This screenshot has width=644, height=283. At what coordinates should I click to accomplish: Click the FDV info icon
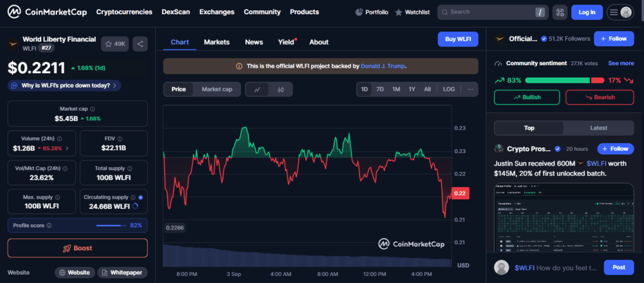121,138
